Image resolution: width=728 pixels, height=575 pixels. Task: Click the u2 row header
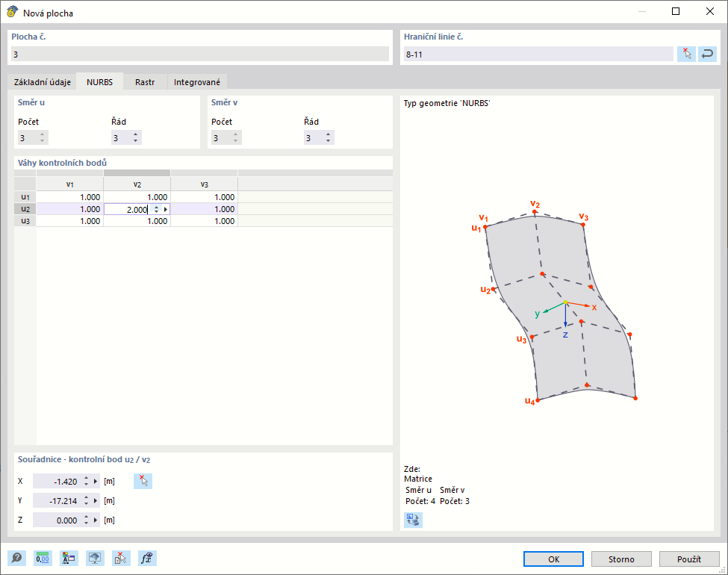pos(25,209)
